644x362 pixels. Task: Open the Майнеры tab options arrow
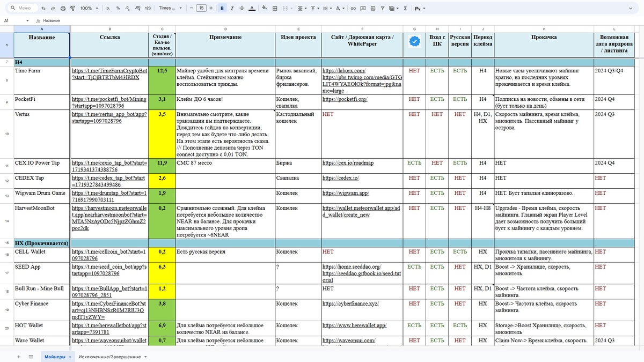click(x=70, y=357)
